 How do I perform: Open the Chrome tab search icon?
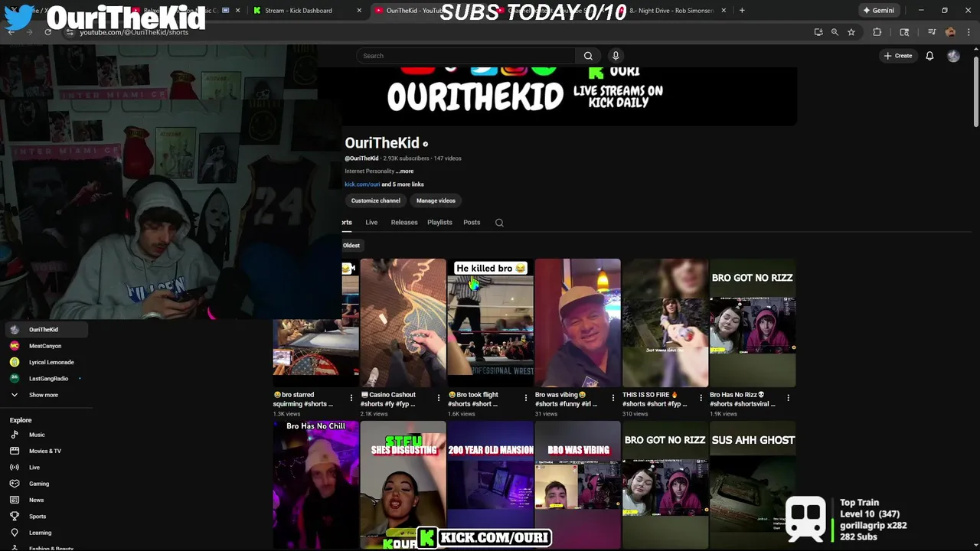click(x=904, y=32)
